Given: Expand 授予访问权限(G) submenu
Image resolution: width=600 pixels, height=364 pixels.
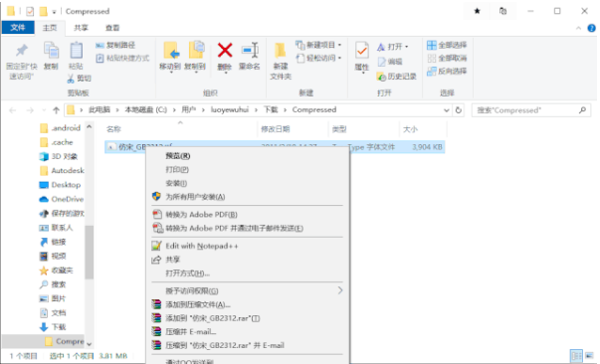Looking at the screenshot, I should click(x=247, y=291).
